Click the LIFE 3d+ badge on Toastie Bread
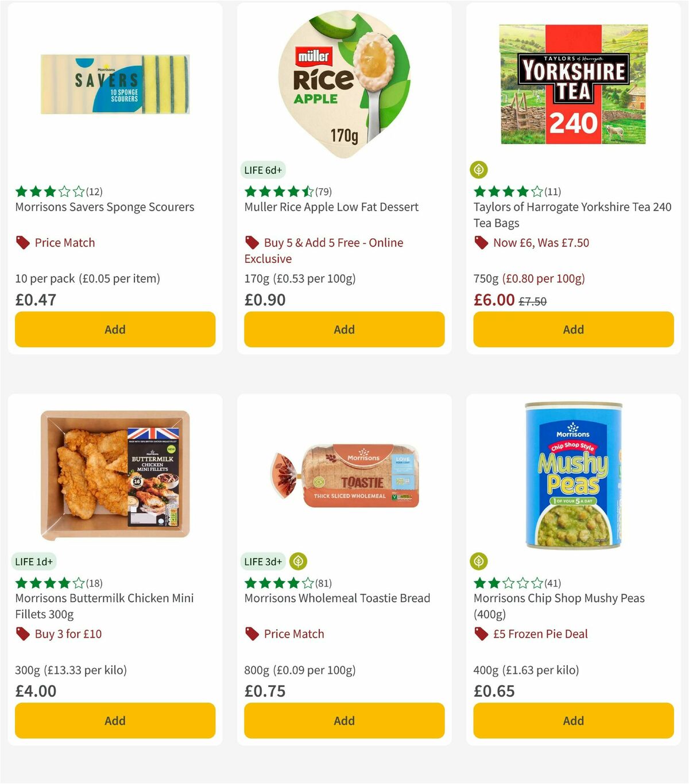The width and height of the screenshot is (689, 784). 264,561
